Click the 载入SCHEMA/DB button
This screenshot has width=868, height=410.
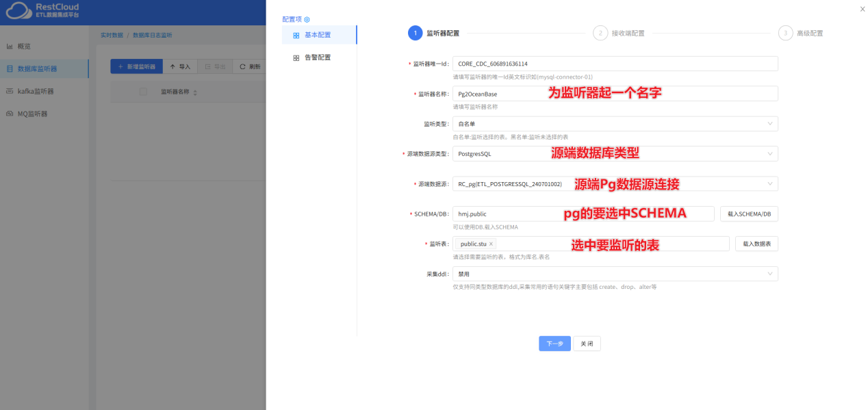click(749, 214)
